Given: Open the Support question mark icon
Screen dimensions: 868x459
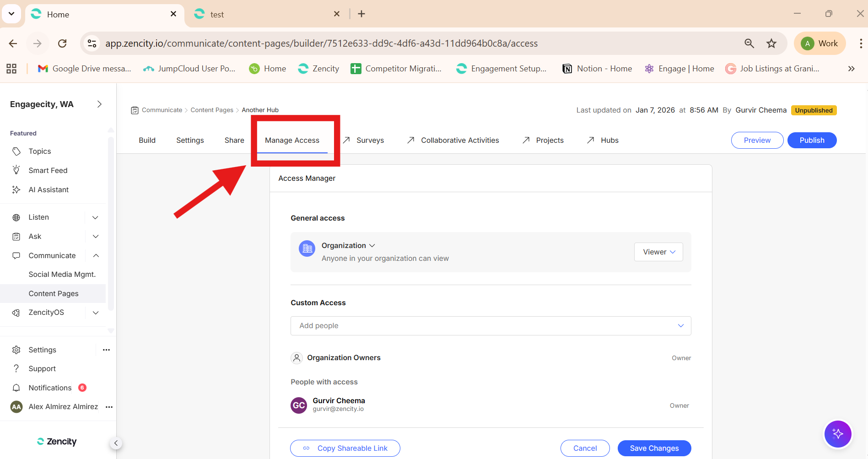Looking at the screenshot, I should pyautogui.click(x=16, y=368).
